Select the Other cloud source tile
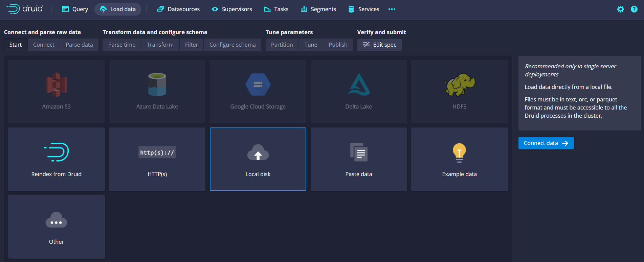644x262 pixels. click(57, 227)
